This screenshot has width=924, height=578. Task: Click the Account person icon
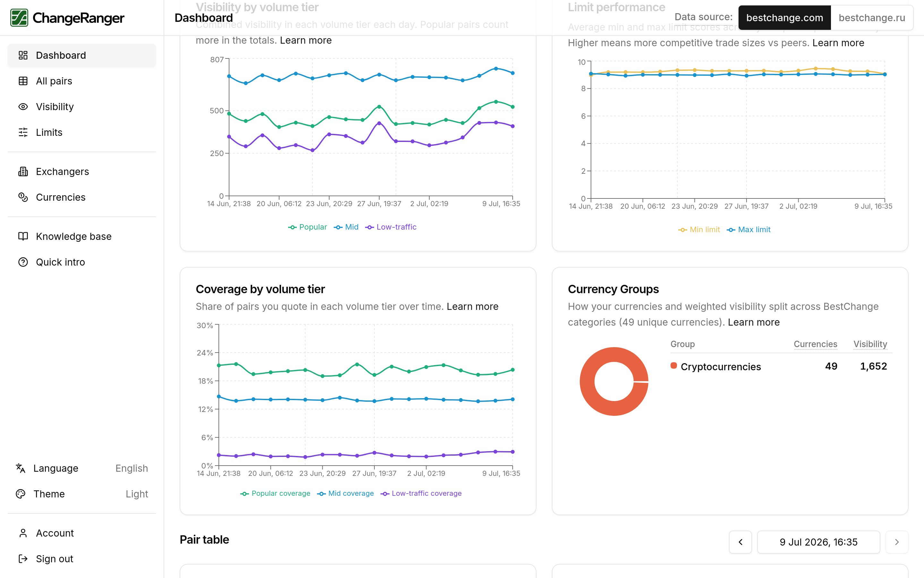(23, 533)
